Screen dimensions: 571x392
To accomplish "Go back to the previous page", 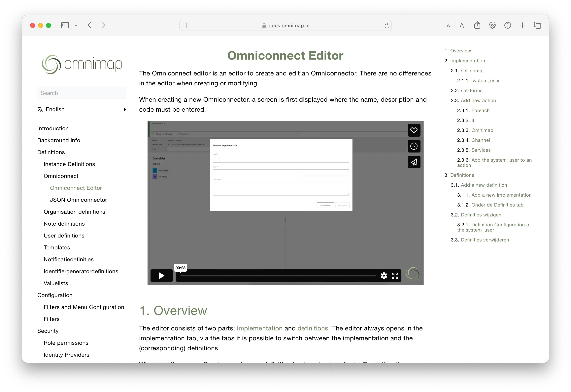I will (x=89, y=25).
